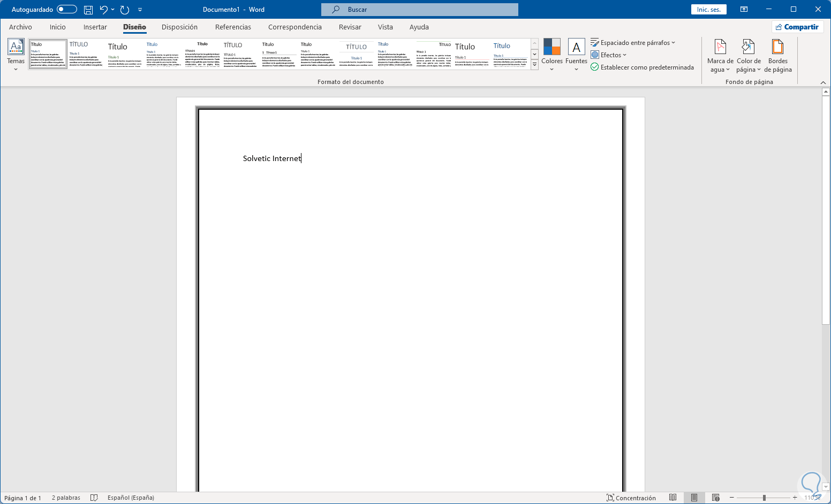Open the Correspondencia tab
The height and width of the screenshot is (504, 831).
[x=295, y=27]
